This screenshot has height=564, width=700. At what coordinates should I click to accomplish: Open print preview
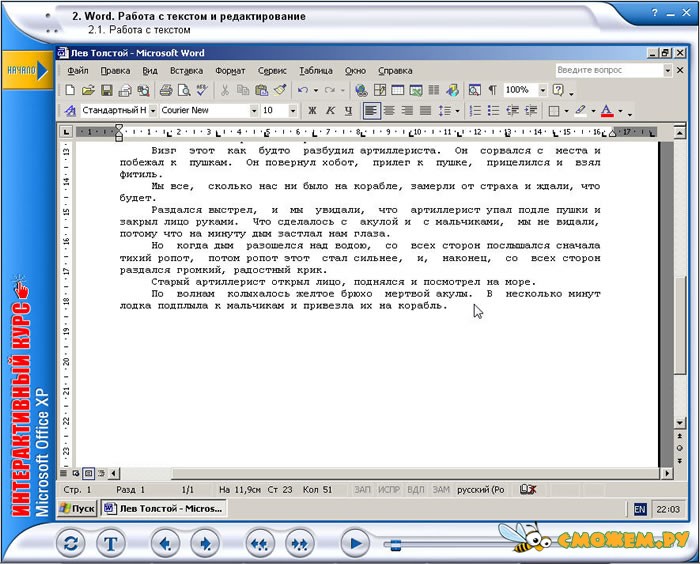click(x=183, y=90)
